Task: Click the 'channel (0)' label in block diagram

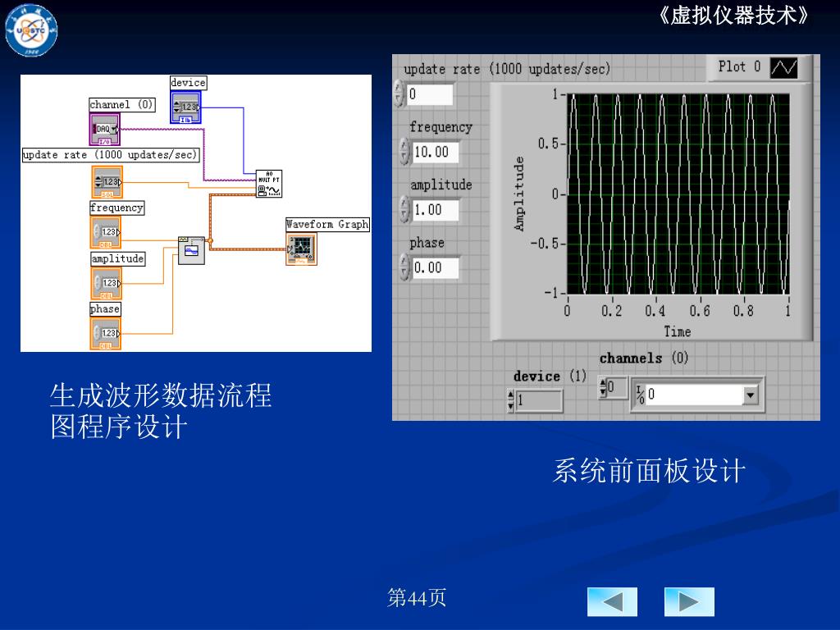Action: point(121,104)
